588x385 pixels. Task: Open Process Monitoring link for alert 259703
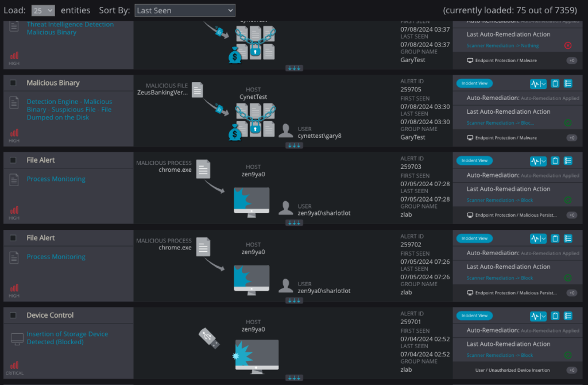pyautogui.click(x=56, y=179)
